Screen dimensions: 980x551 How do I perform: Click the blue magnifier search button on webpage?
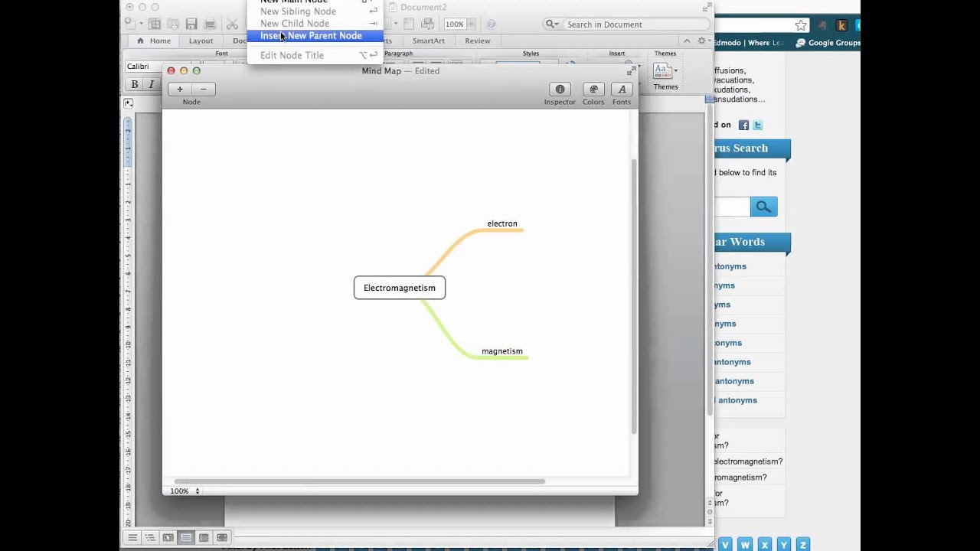(x=763, y=207)
